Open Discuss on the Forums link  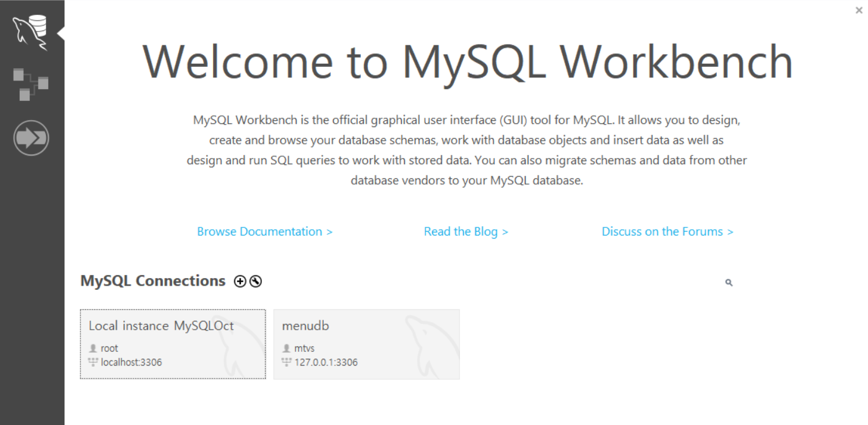[667, 231]
